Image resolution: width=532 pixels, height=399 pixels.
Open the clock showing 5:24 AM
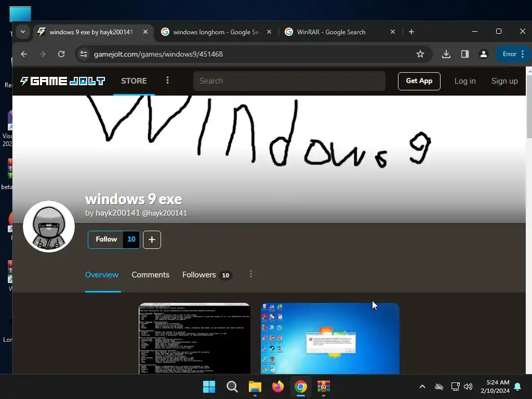(x=495, y=387)
